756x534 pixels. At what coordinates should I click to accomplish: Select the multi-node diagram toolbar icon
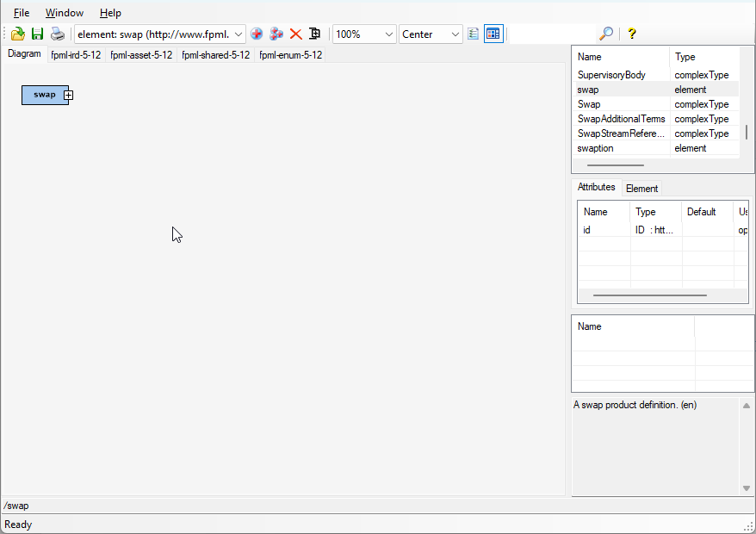[276, 34]
